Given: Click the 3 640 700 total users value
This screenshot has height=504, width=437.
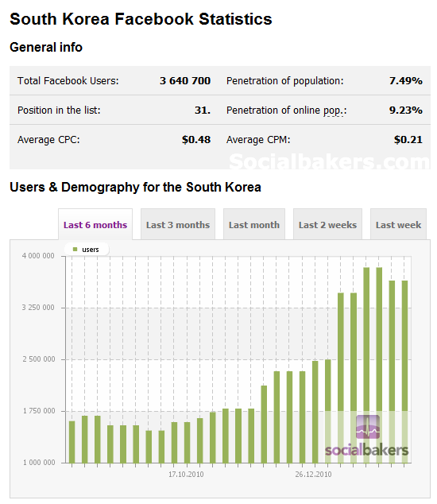Looking at the screenshot, I should click(185, 80).
